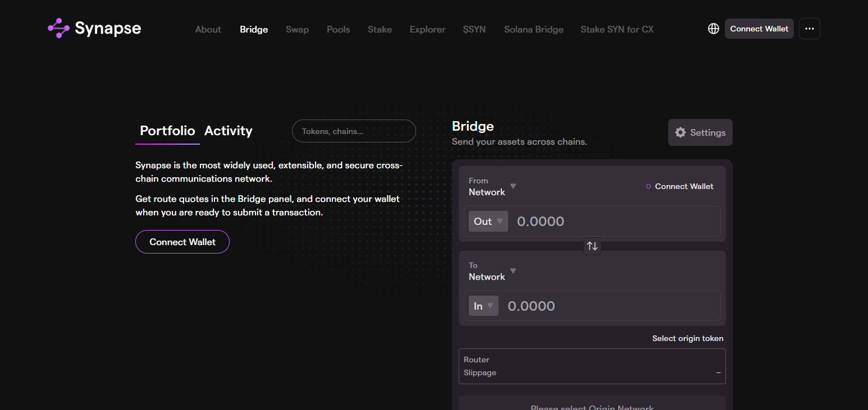Open the Swap page from the navigation
The height and width of the screenshot is (410, 868).
297,29
